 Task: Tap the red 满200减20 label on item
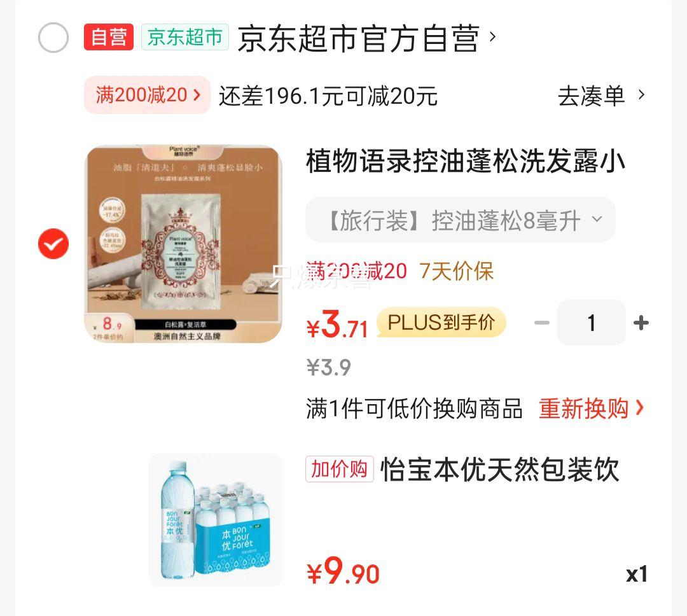pyautogui.click(x=356, y=271)
